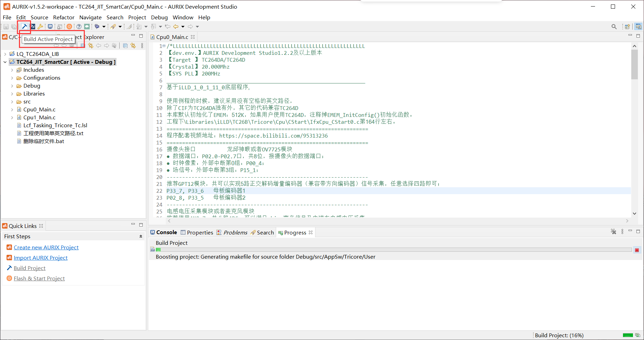Image resolution: width=644 pixels, height=340 pixels.
Task: Click the pen annotation toolbar icon
Action: pyautogui.click(x=113, y=27)
